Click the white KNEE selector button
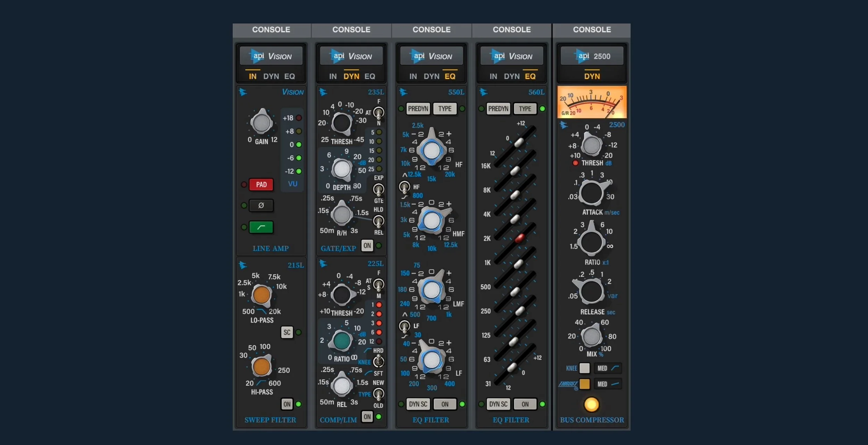 [584, 368]
